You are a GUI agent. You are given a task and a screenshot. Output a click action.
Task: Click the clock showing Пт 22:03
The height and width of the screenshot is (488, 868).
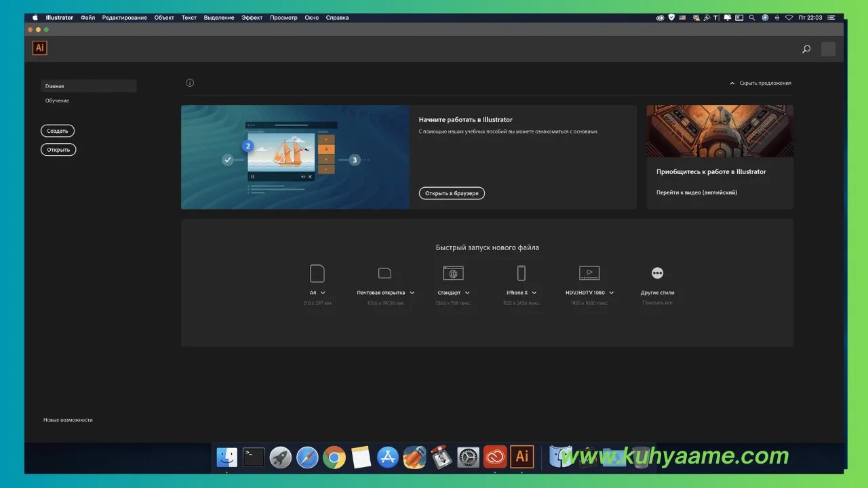pyautogui.click(x=810, y=18)
